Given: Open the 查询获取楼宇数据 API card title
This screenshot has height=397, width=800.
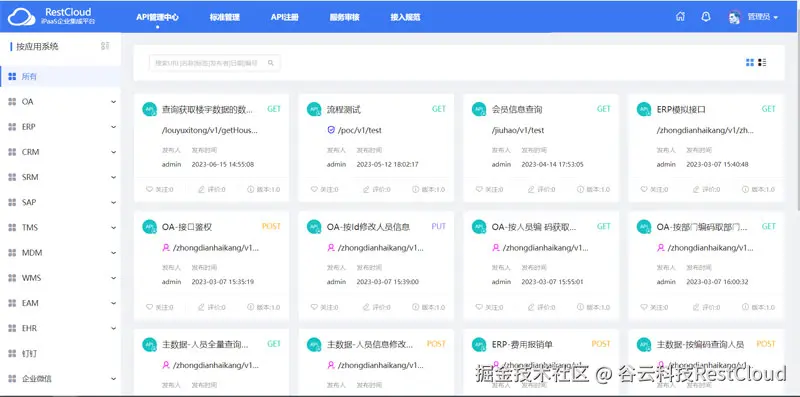Looking at the screenshot, I should tap(207, 109).
